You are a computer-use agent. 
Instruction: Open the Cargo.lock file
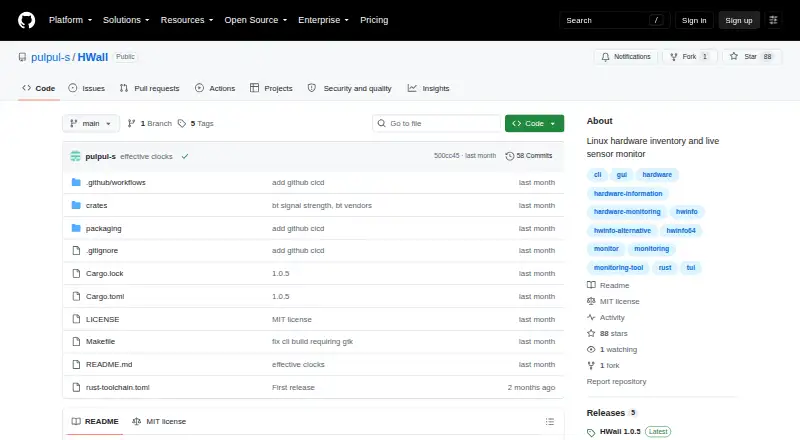105,273
